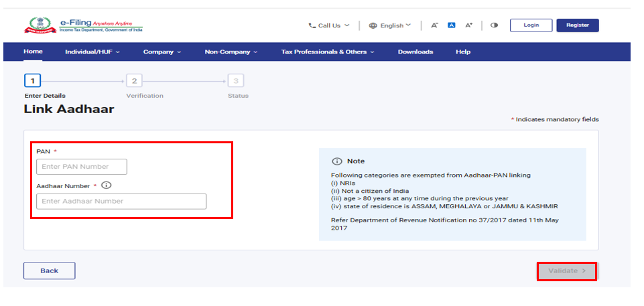Decrease font size with the A- icon
Viewport: 644px width, 306px height.
point(434,25)
